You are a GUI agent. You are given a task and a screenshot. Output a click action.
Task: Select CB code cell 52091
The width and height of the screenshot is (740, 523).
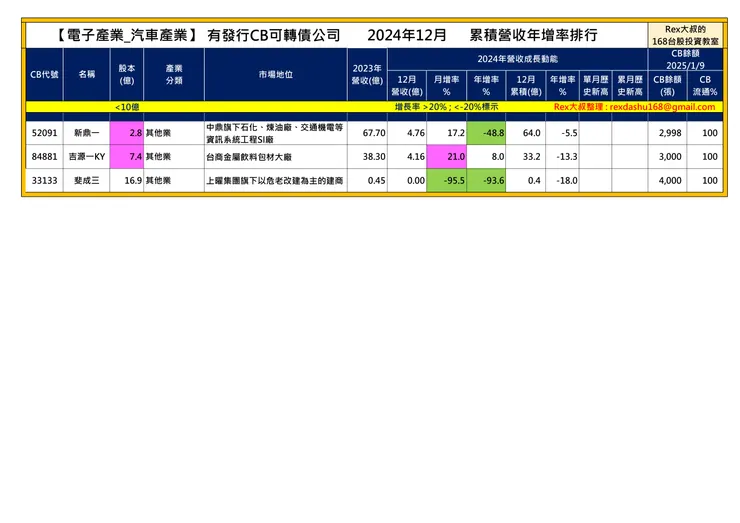44,133
